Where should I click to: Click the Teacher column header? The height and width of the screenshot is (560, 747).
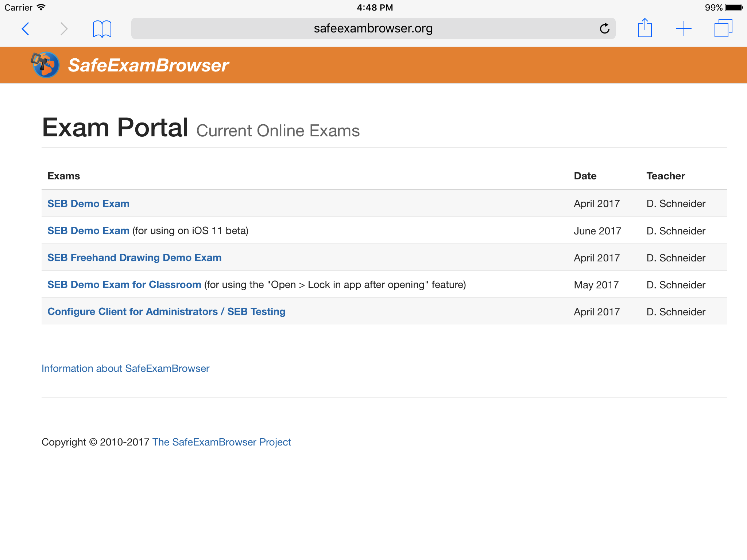click(x=666, y=176)
